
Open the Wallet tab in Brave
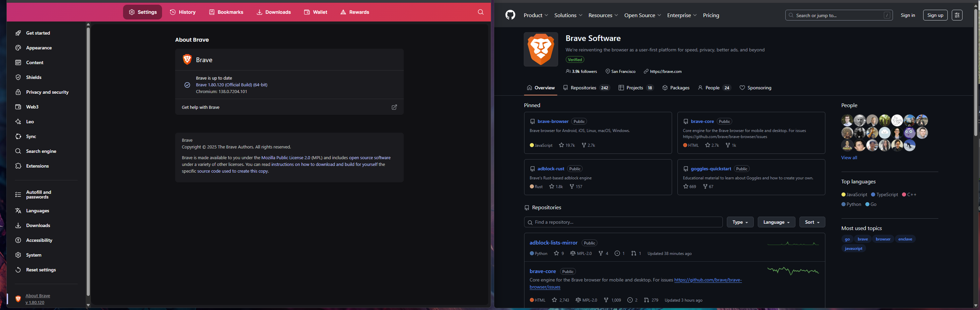coord(316,12)
